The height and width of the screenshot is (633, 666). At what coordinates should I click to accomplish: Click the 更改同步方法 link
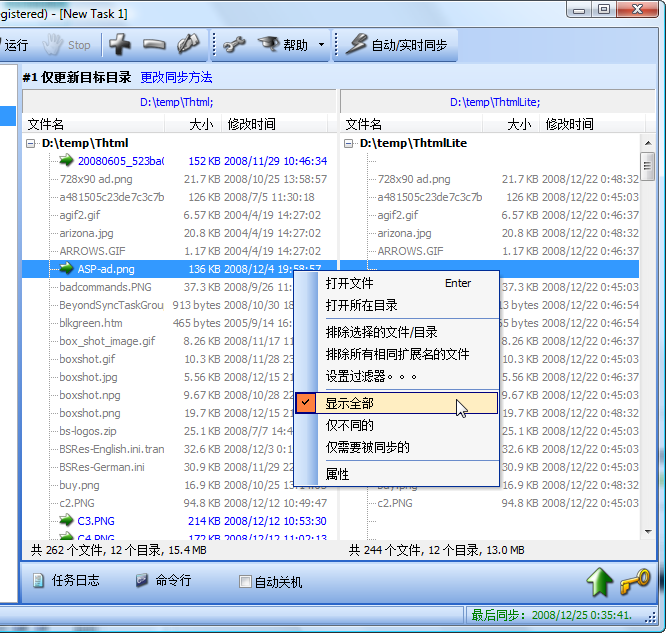tap(176, 77)
